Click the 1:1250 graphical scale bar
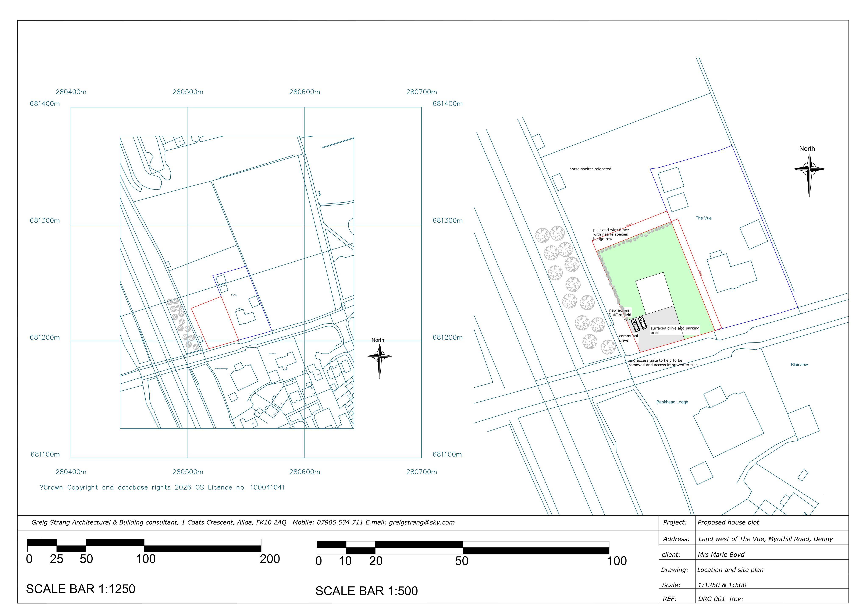 point(144,546)
